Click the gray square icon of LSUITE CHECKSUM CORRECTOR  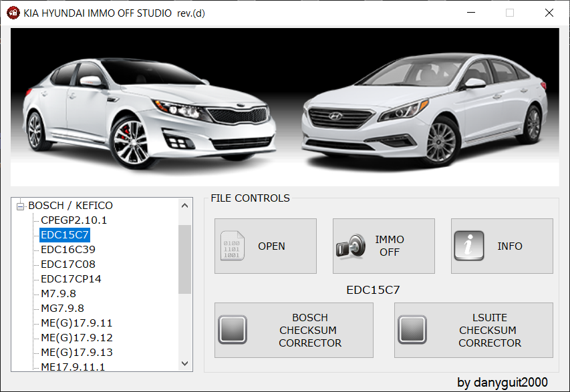(412, 329)
